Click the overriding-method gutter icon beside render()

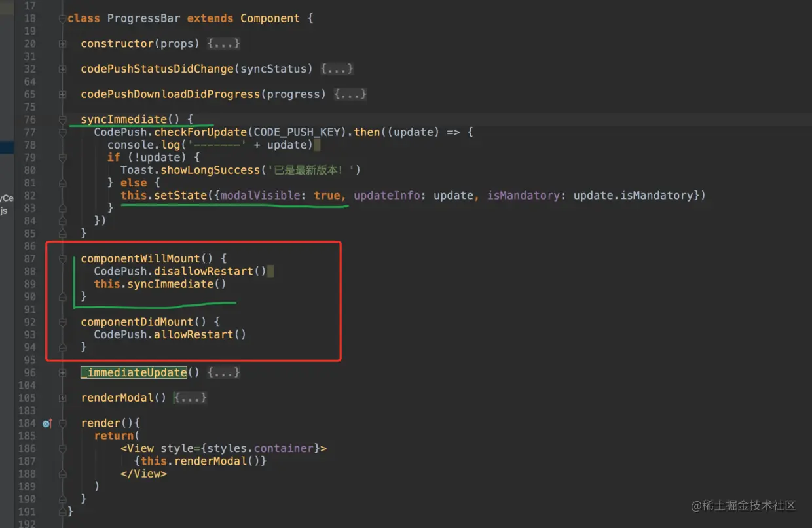tap(46, 423)
